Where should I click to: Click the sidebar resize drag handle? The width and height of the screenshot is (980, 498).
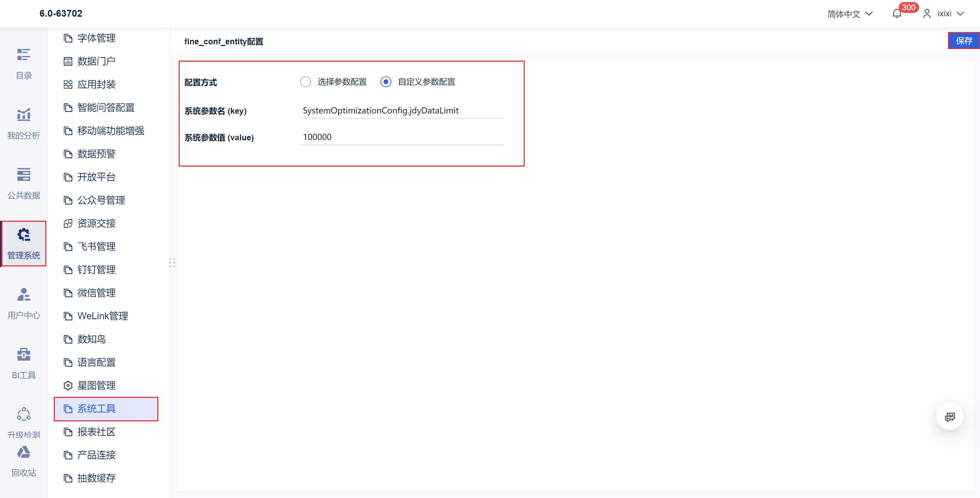(172, 262)
